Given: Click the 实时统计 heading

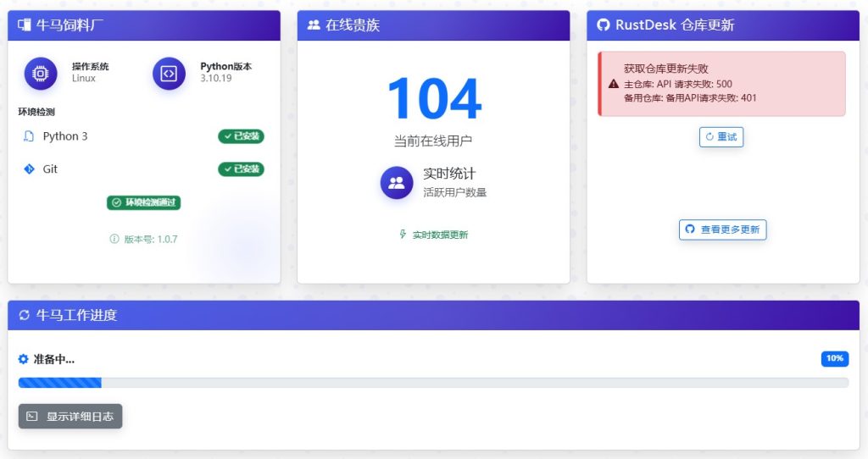Looking at the screenshot, I should (449, 174).
